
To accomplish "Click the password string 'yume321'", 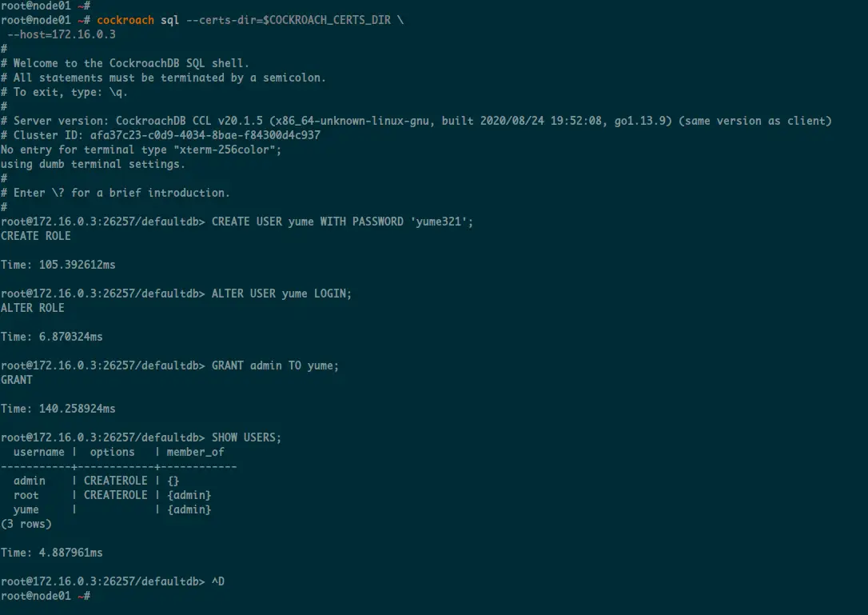I will [x=439, y=222].
